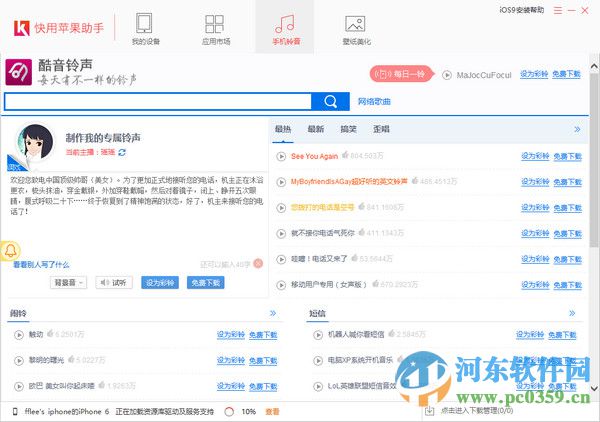Click the iPhone device icon in status bar
The height and width of the screenshot is (422, 600).
click(x=15, y=412)
